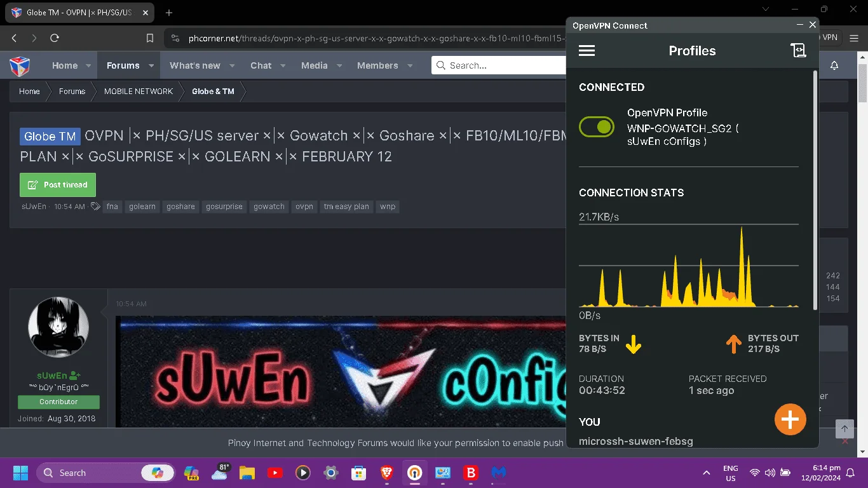The image size is (868, 488).
Task: Click the phcorner logo icon
Action: point(20,65)
